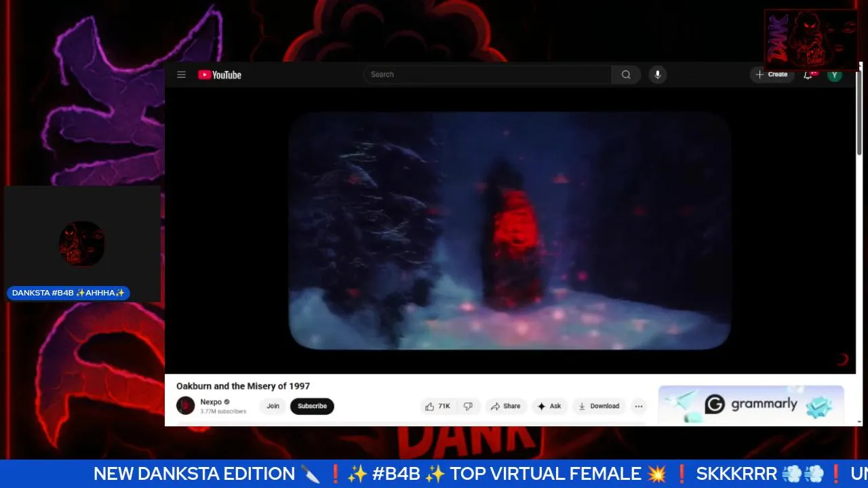Open the Ask button
Screen dimensions: 868x488
click(549, 406)
